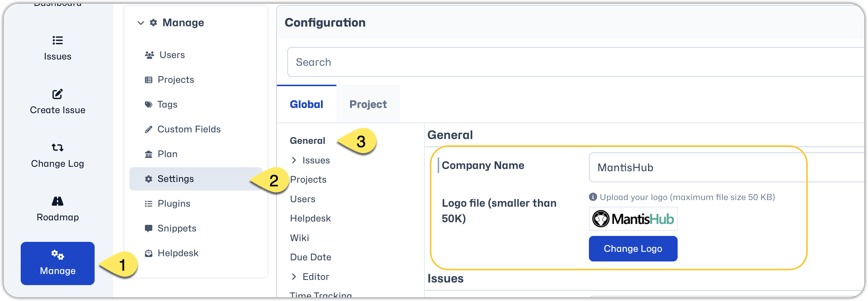Viewport: 868px width, 301px height.
Task: Expand the Editor settings section chevron
Action: [294, 277]
